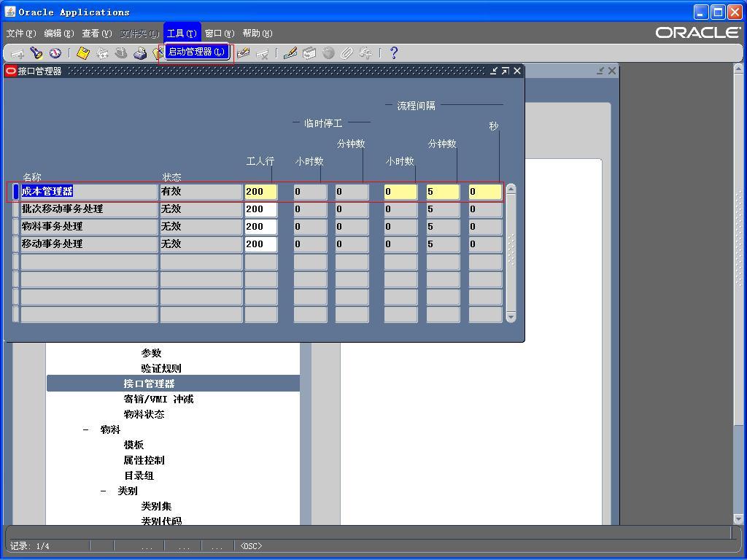Click the 移动事务处理 name field
Screen dimensions: 747x560
click(x=89, y=244)
